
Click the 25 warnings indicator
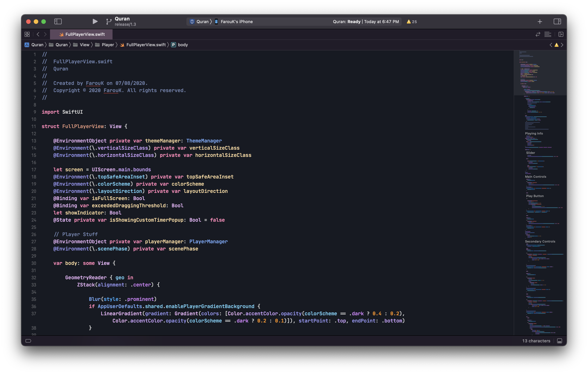412,21
